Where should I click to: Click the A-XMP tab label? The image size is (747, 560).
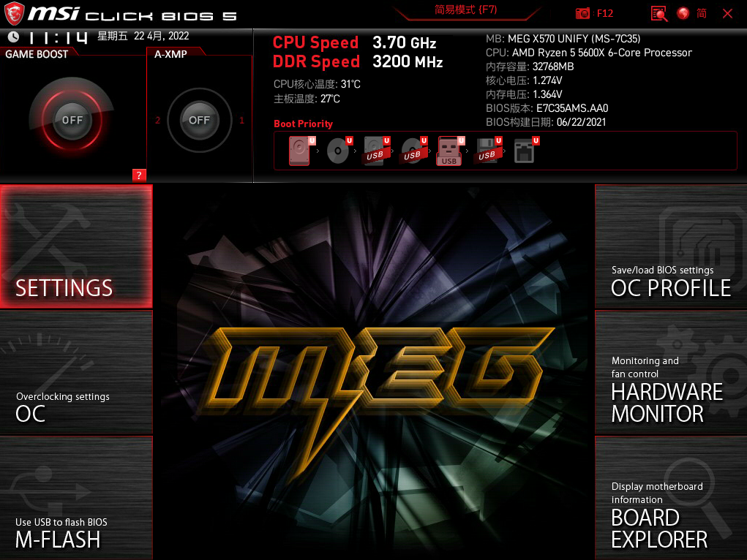(170, 54)
